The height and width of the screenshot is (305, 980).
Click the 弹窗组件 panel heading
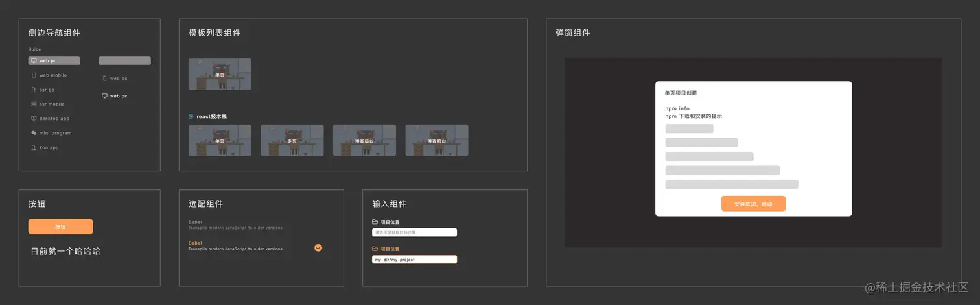573,32
